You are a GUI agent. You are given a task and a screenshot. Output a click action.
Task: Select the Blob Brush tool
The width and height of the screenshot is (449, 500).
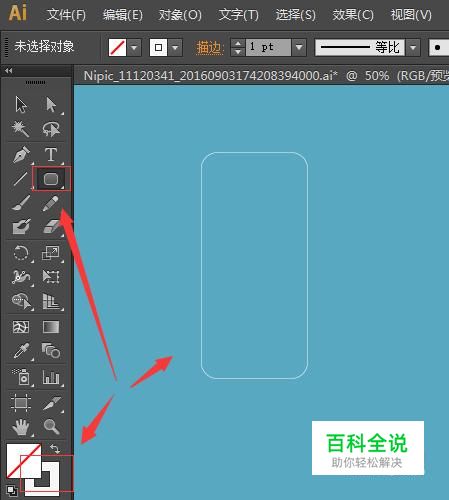(21, 226)
